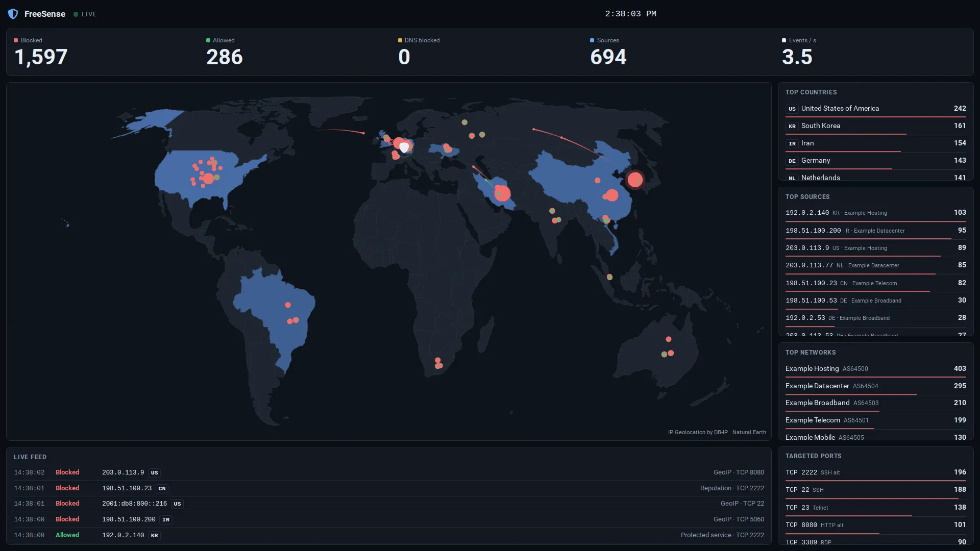The image size is (980, 551).
Task: Click the Protected service TCP 2222 reason
Action: pos(722,535)
